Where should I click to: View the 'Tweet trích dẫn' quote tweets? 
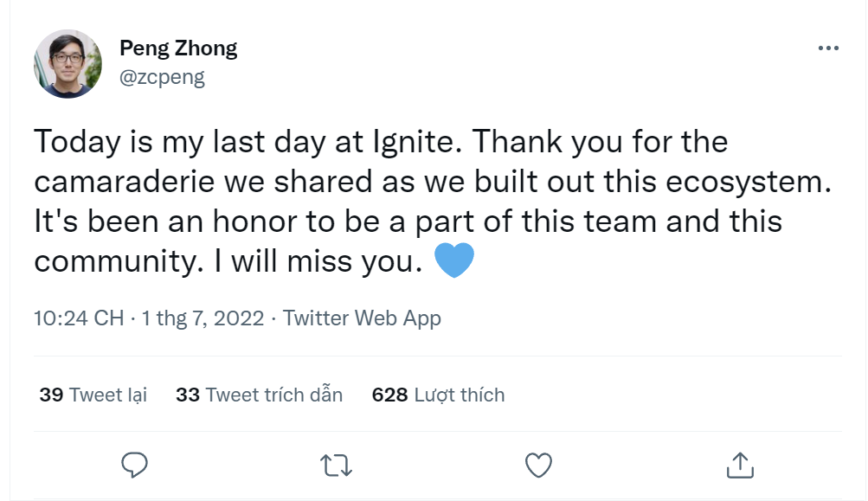click(x=274, y=395)
